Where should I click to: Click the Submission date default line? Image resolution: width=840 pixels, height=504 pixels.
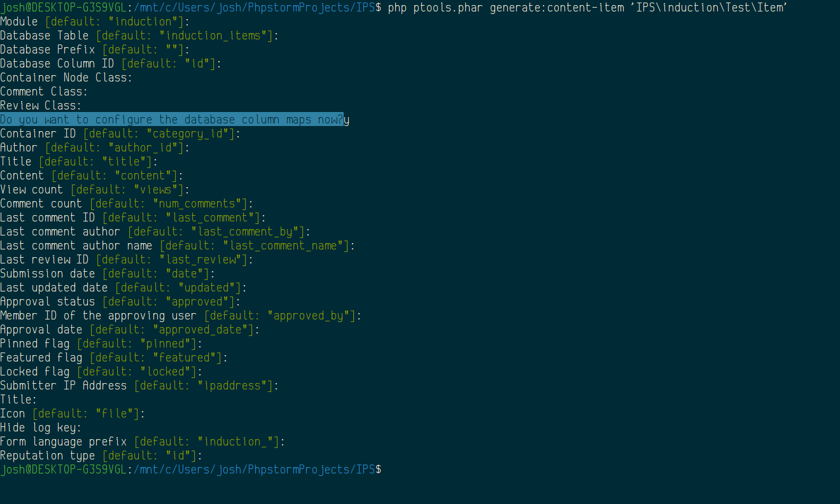pyautogui.click(x=108, y=274)
